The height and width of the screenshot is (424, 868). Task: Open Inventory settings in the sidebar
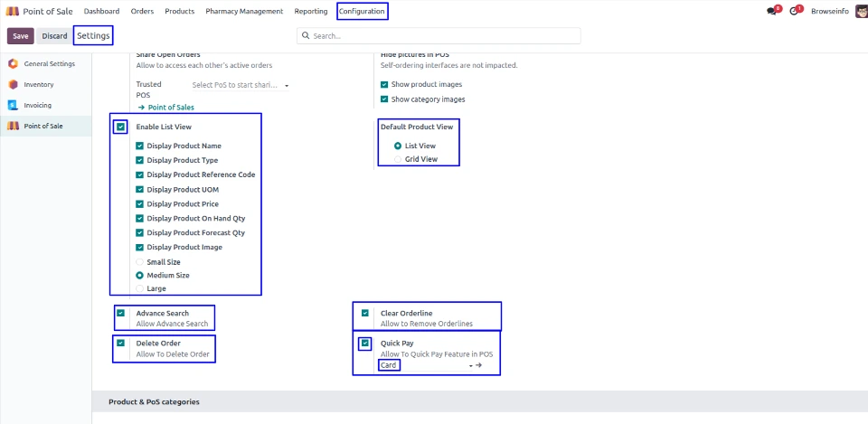[x=39, y=85]
